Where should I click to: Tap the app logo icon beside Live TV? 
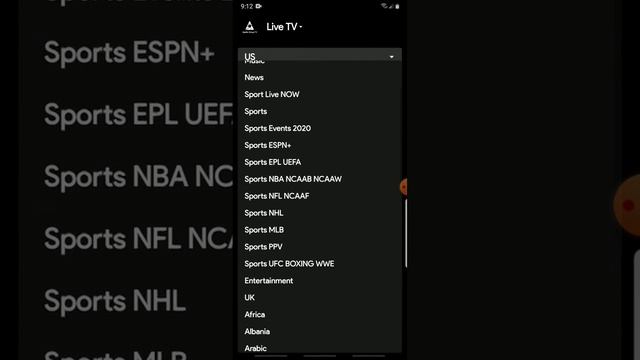click(249, 27)
